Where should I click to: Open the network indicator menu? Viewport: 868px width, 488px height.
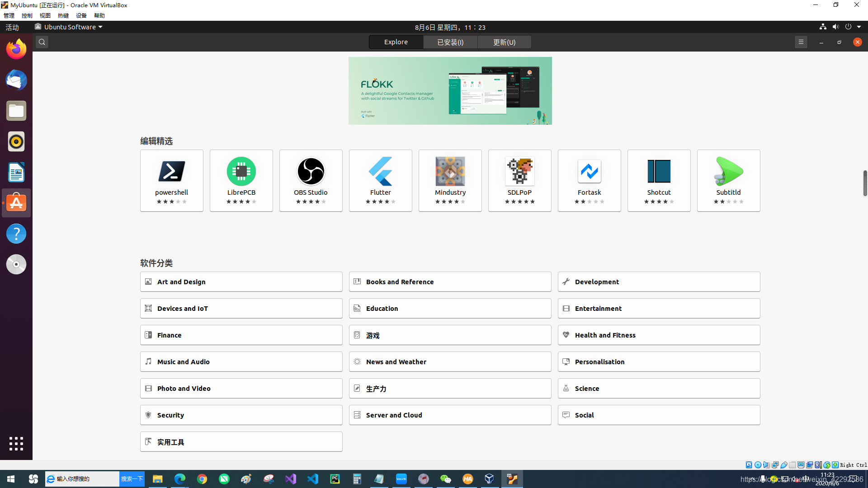click(822, 27)
